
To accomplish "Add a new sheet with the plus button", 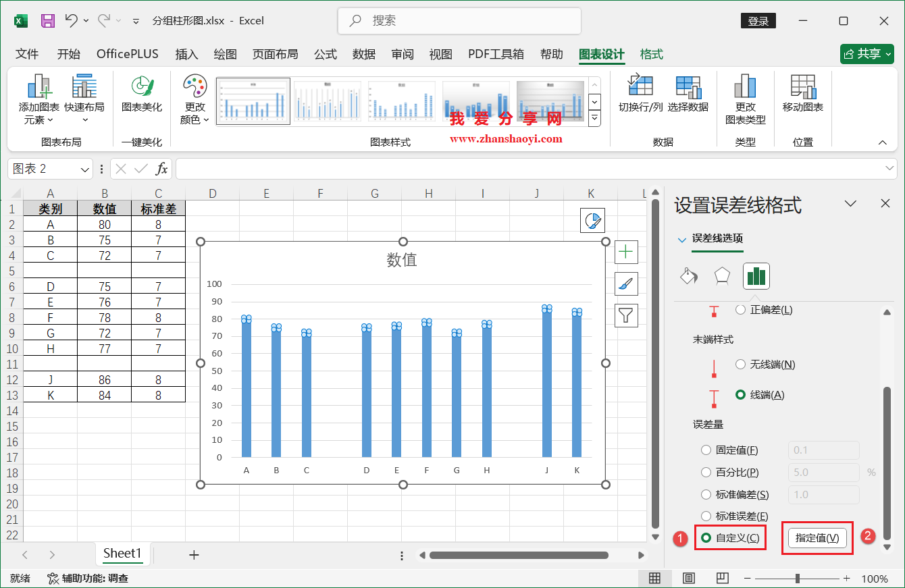I will 195,554.
